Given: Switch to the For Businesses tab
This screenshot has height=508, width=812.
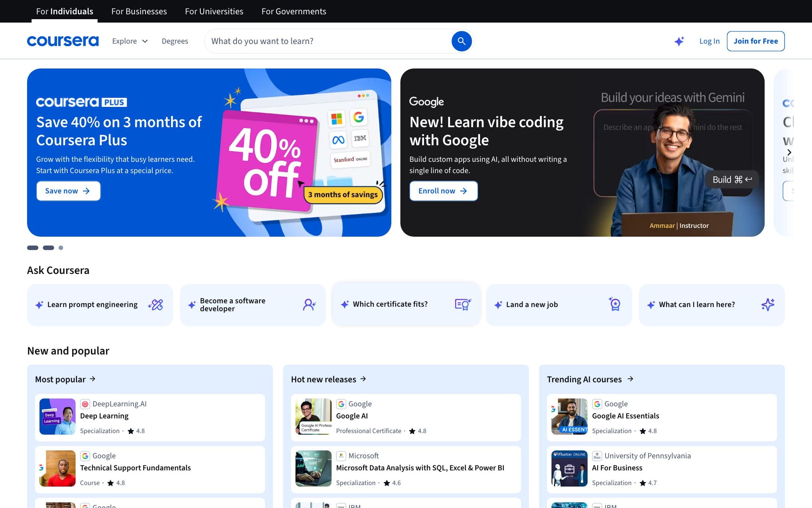Looking at the screenshot, I should (x=139, y=11).
